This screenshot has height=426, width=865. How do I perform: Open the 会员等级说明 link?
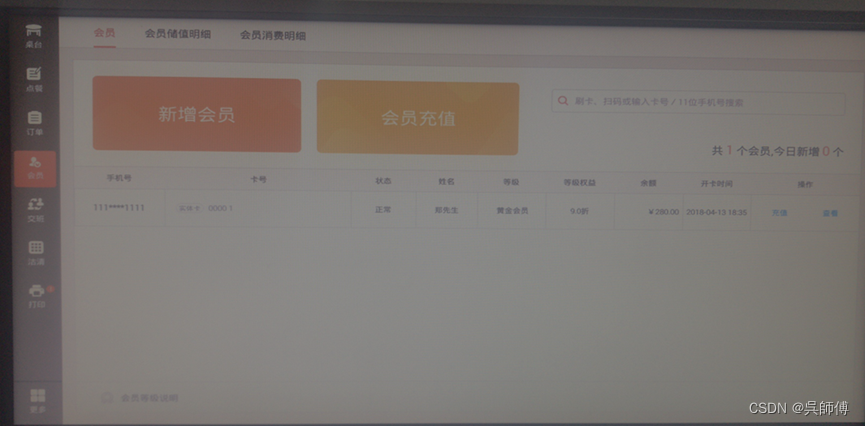click(x=149, y=398)
